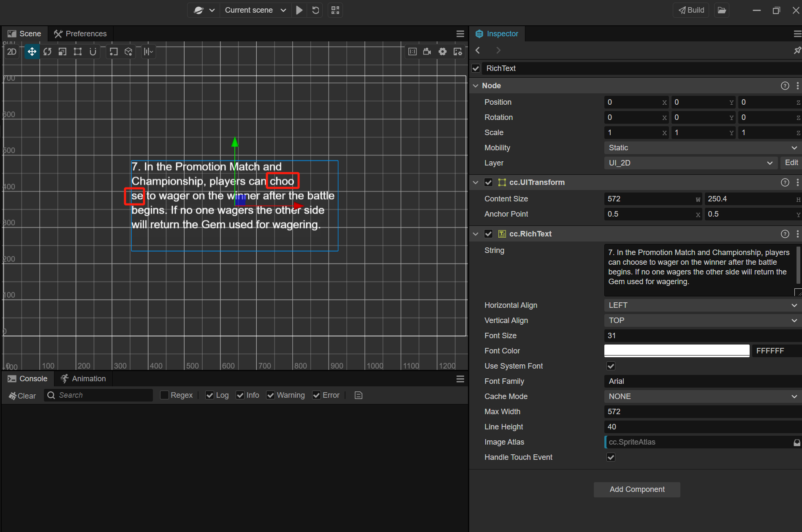Viewport: 802px width, 532px height.
Task: Enable Regex filter in Console
Action: click(x=165, y=395)
